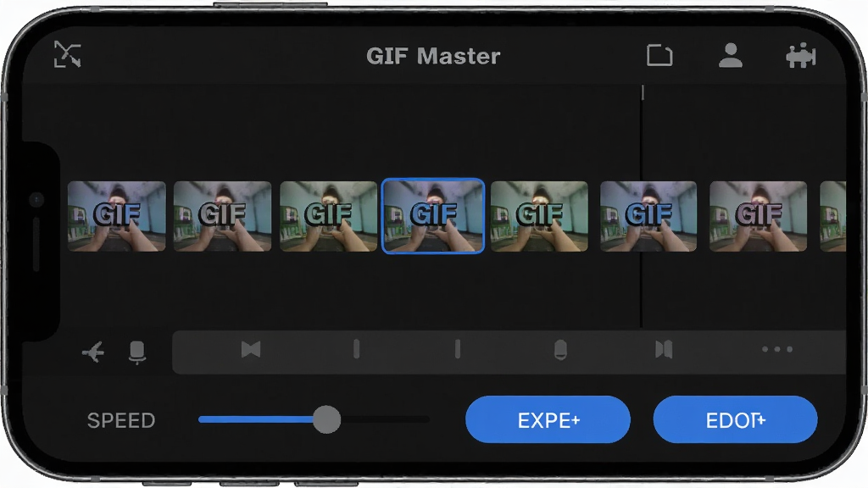Click the first vertical bar marker in toolbar
The image size is (868, 488).
[x=356, y=349]
